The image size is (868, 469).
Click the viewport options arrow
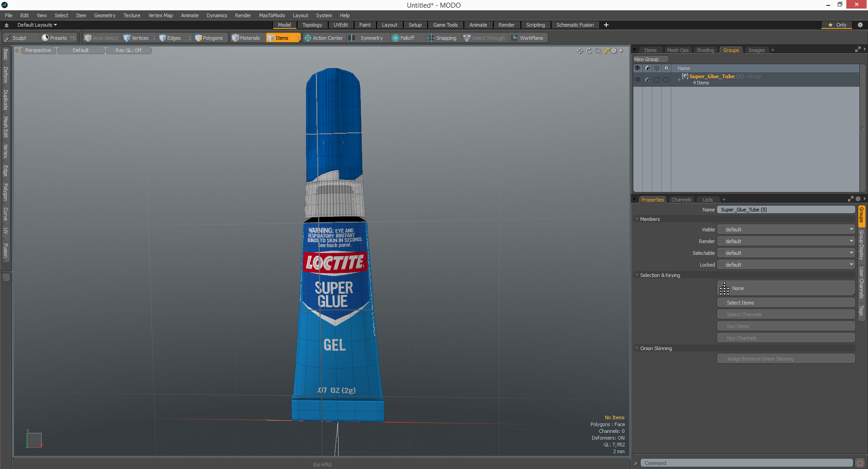click(x=622, y=51)
